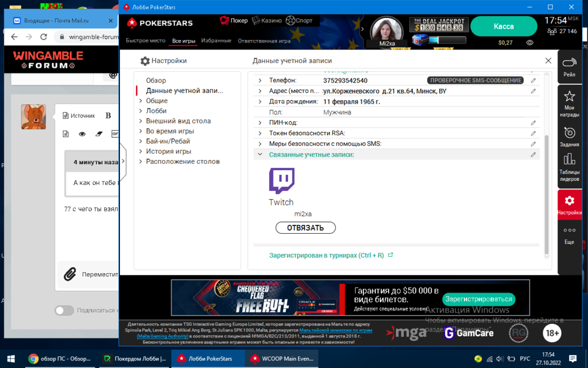Expand the Лобби settings category

tap(141, 111)
